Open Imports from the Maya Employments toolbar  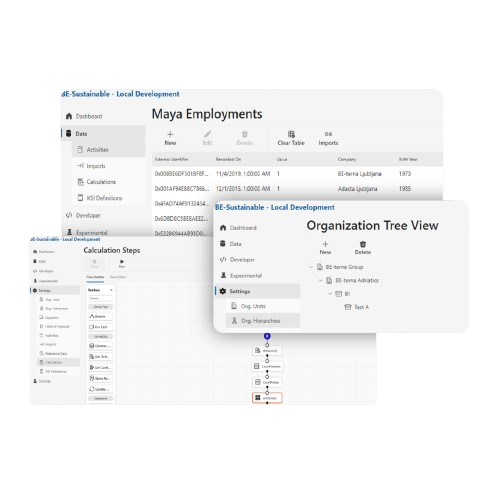(328, 138)
